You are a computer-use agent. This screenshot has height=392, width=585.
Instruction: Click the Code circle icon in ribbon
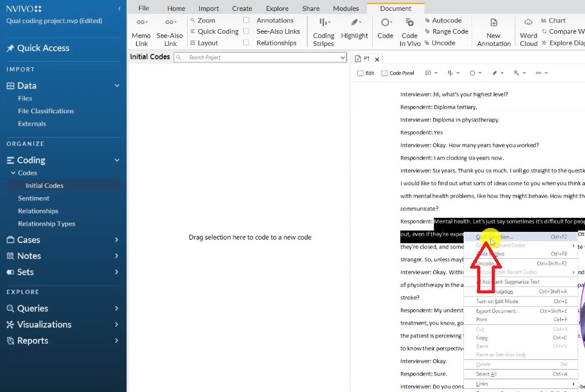tap(385, 22)
